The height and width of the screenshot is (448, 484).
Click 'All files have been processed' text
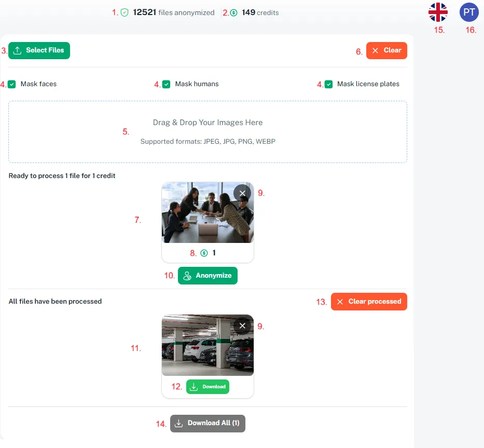tap(56, 302)
